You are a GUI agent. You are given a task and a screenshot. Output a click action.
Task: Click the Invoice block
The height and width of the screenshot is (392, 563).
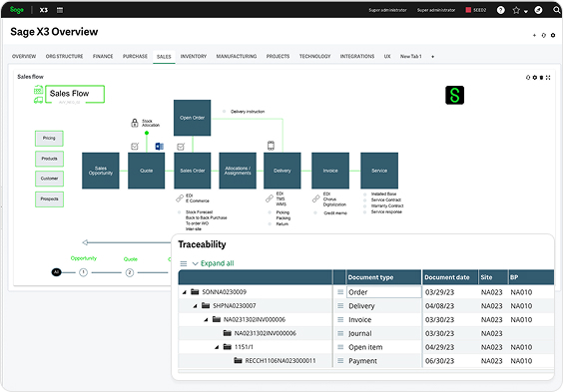click(x=330, y=171)
